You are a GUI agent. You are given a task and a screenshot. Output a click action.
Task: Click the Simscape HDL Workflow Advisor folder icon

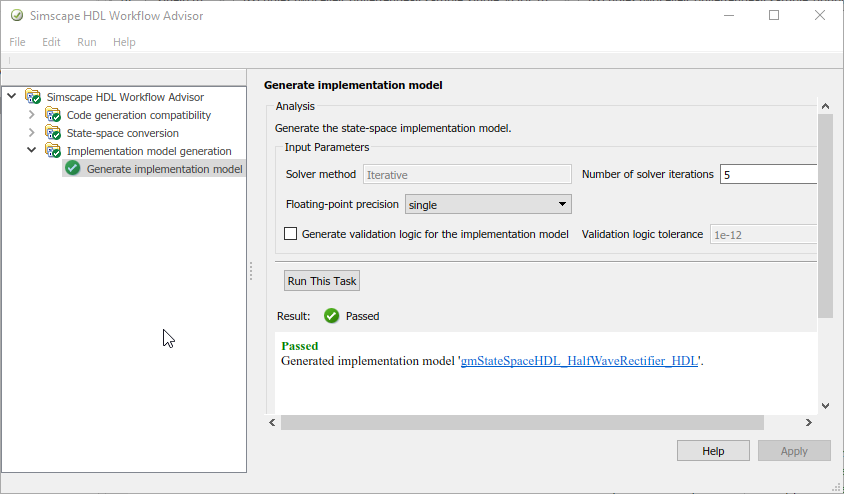[x=33, y=97]
